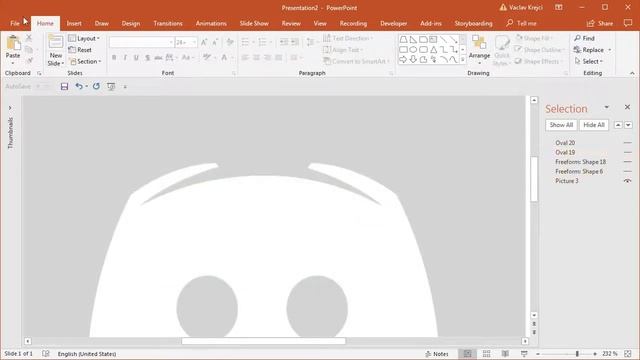This screenshot has height=360, width=640.
Task: Open the Layout dropdown
Action: click(84, 38)
